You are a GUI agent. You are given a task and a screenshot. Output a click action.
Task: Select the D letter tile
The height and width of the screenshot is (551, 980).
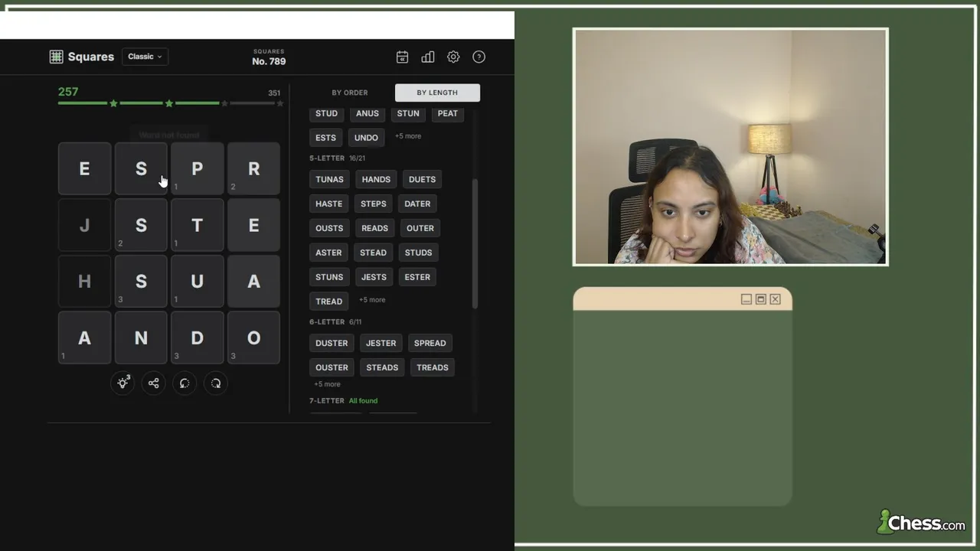(198, 337)
